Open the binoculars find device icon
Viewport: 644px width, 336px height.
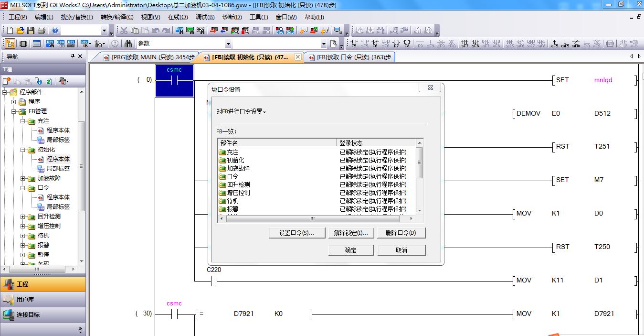(x=128, y=44)
